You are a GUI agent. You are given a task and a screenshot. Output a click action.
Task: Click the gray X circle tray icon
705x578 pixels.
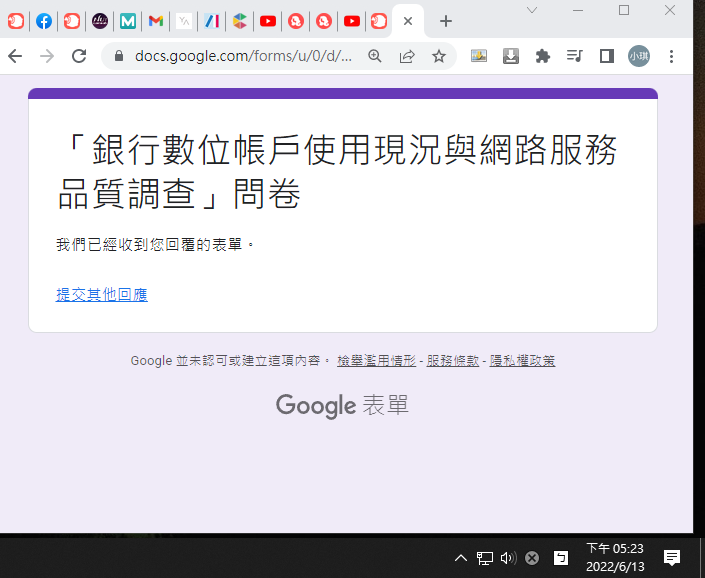[x=532, y=558]
